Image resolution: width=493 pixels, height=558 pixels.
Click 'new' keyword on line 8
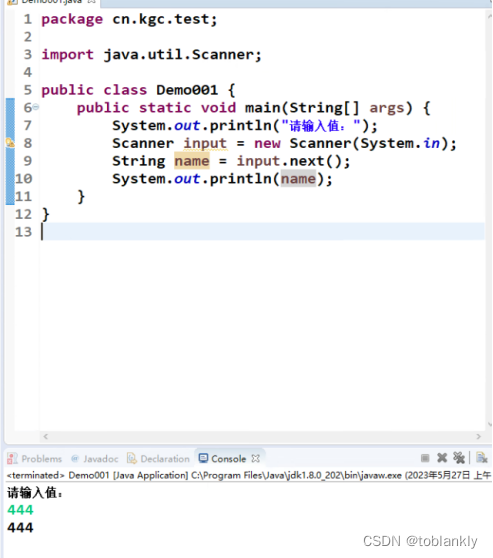(267, 143)
